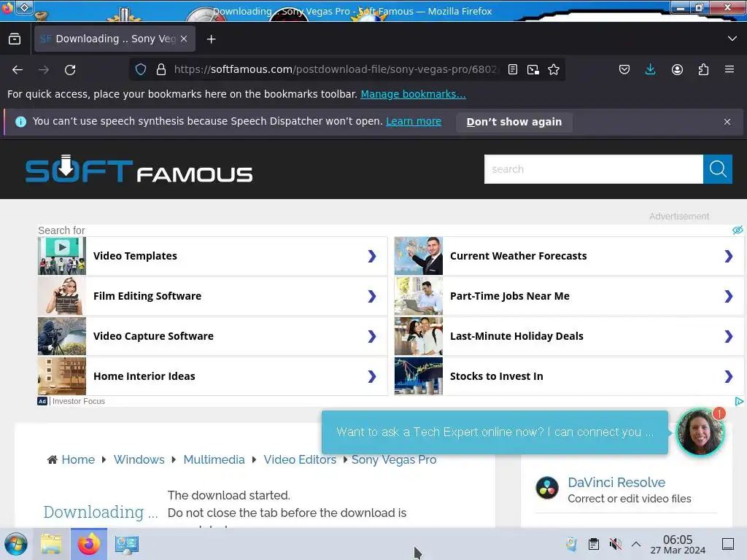List all tabs dropdown arrow

click(x=732, y=39)
